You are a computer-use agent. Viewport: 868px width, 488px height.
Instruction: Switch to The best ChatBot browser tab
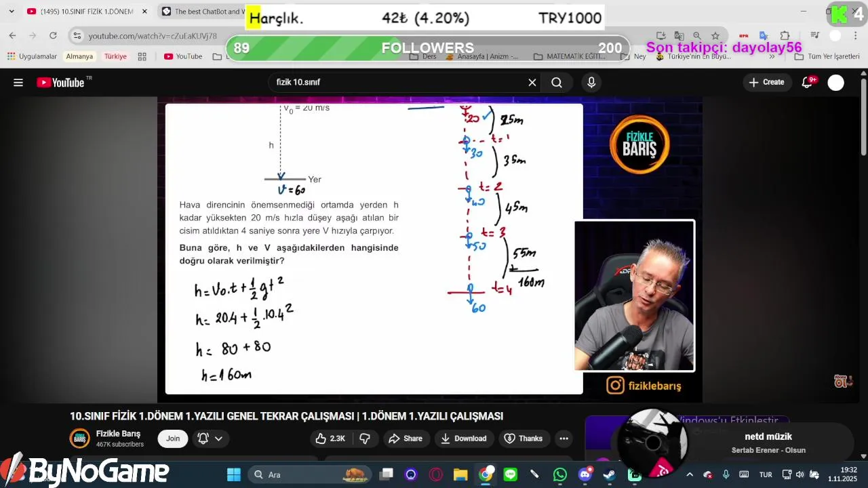(203, 12)
